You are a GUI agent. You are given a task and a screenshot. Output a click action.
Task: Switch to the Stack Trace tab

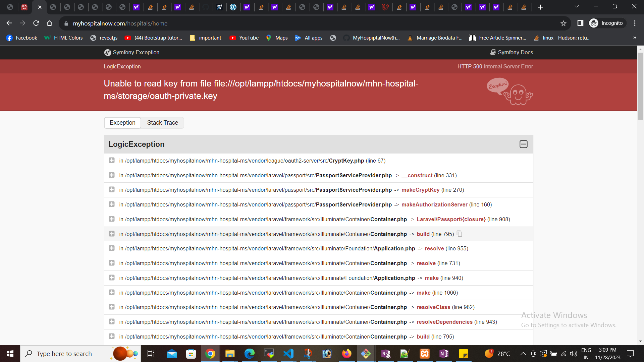163,123
